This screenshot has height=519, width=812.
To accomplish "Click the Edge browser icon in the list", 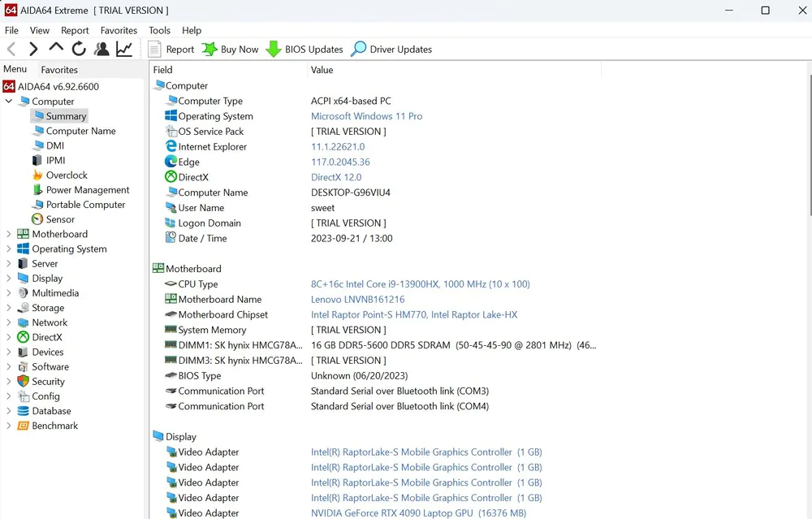I will coord(171,162).
